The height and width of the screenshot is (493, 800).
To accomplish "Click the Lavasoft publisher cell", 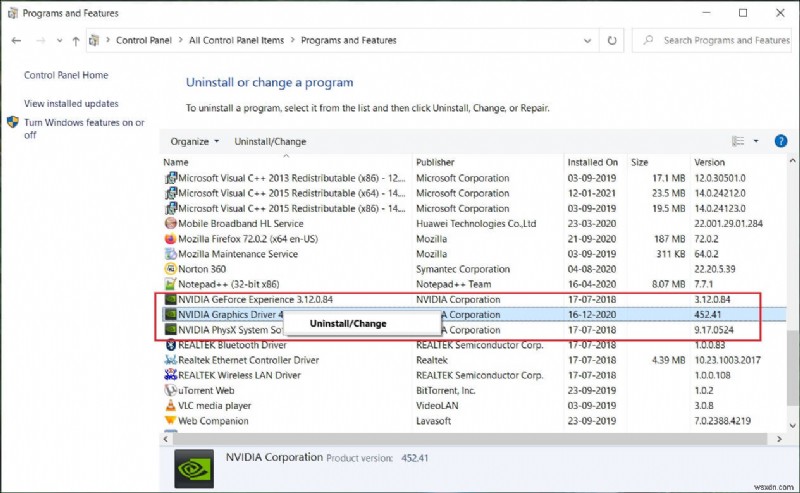I will [x=434, y=421].
